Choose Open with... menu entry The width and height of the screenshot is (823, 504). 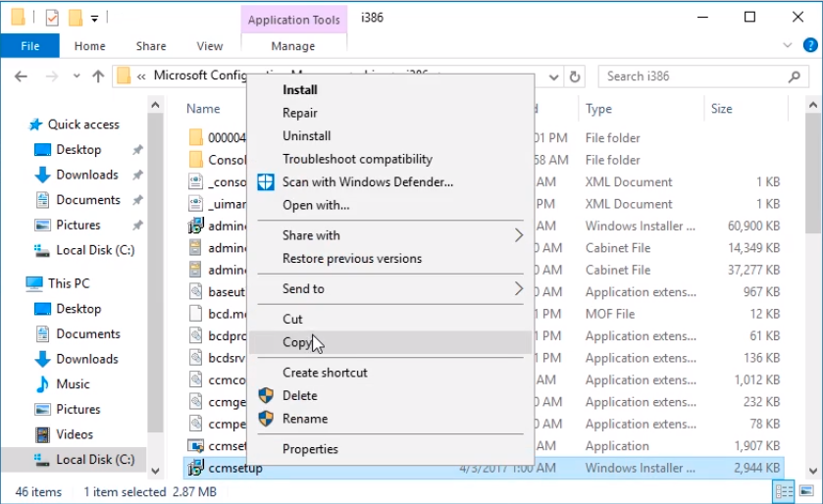click(x=316, y=205)
